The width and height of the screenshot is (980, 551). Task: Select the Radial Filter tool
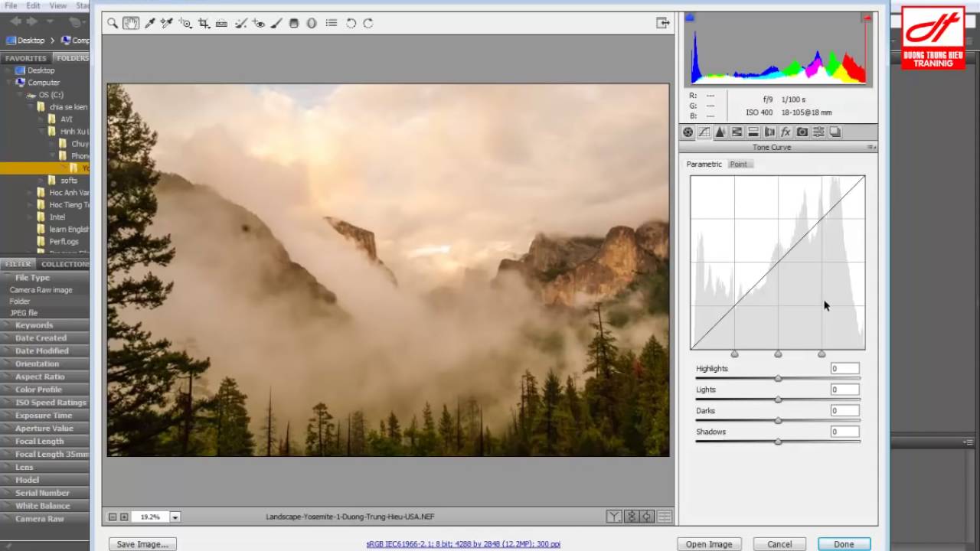pyautogui.click(x=312, y=24)
